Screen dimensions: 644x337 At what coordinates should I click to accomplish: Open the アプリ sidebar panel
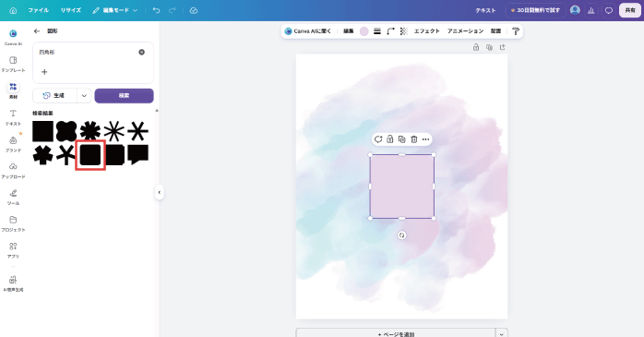(x=13, y=250)
